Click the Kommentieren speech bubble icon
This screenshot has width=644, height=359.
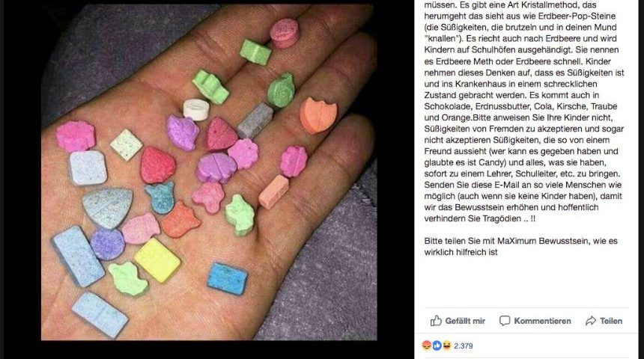[505, 321]
